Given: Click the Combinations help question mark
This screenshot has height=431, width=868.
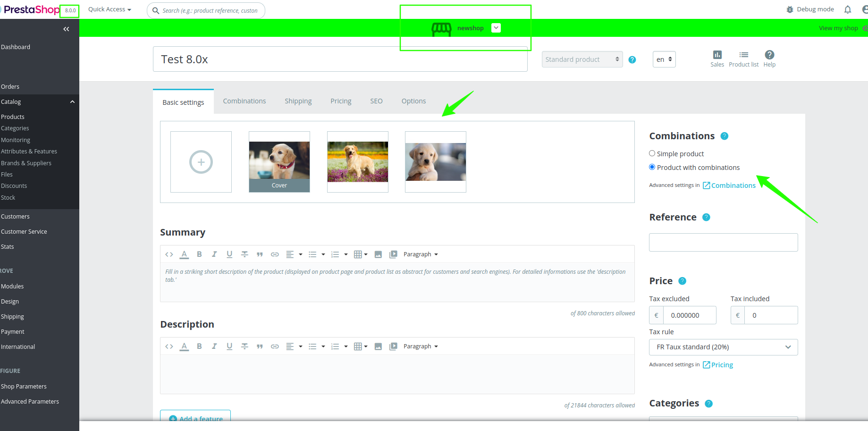Looking at the screenshot, I should coord(724,135).
